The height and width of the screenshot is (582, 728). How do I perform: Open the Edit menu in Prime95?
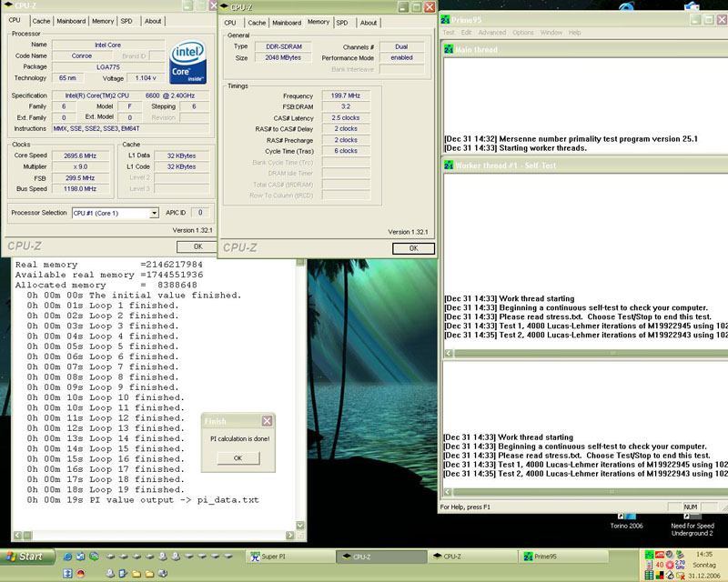[466, 32]
